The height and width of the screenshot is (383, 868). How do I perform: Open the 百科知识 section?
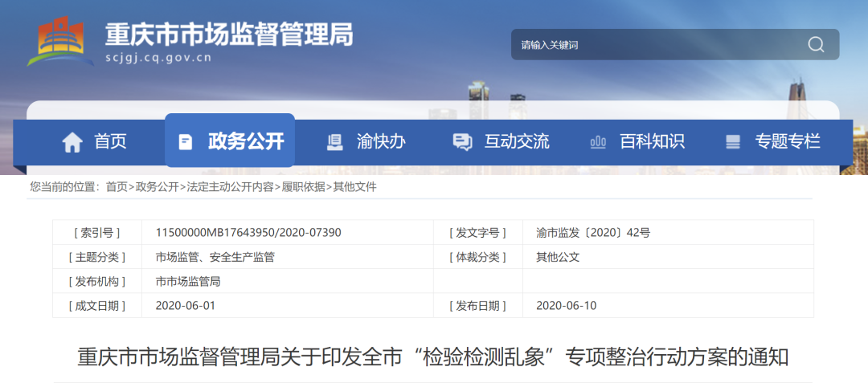point(652,142)
